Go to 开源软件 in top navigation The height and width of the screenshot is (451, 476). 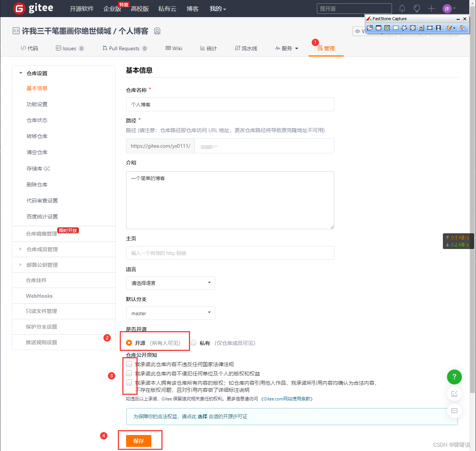coord(82,9)
